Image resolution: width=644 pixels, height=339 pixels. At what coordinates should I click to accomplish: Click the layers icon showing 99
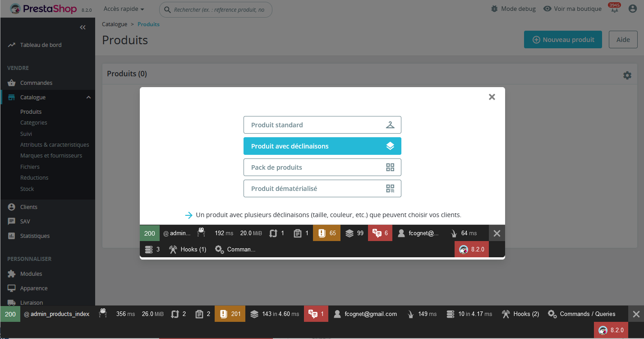tap(354, 233)
